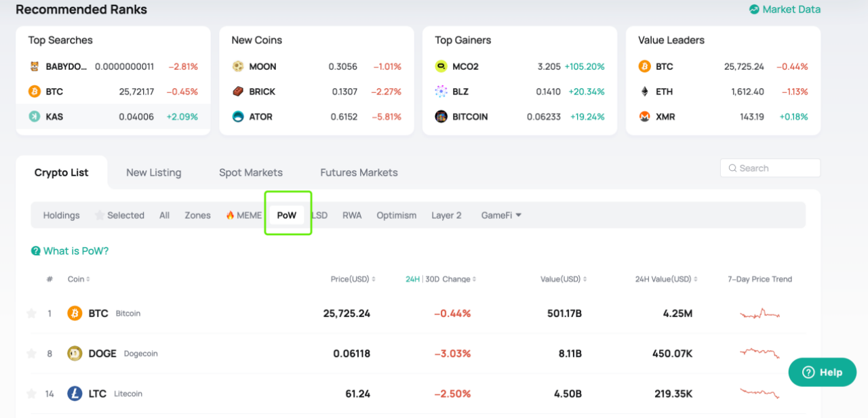This screenshot has width=868, height=418.
Task: Click the magnifier icon in the search box
Action: [733, 168]
